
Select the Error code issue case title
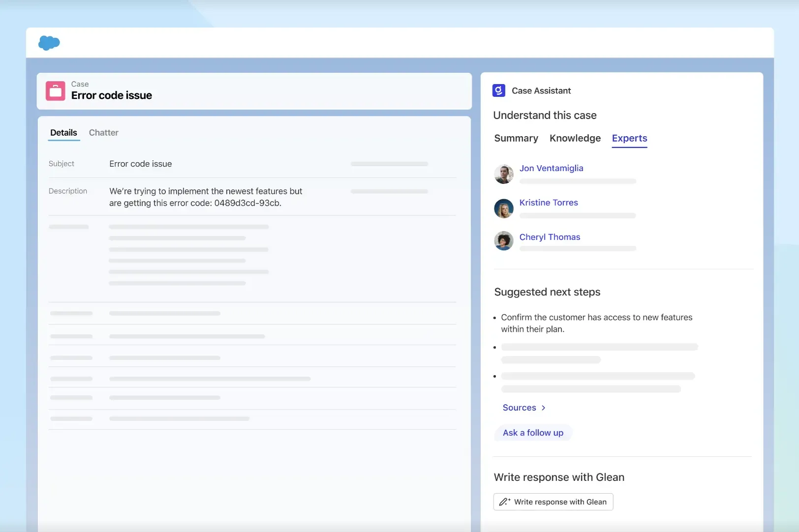112,95
